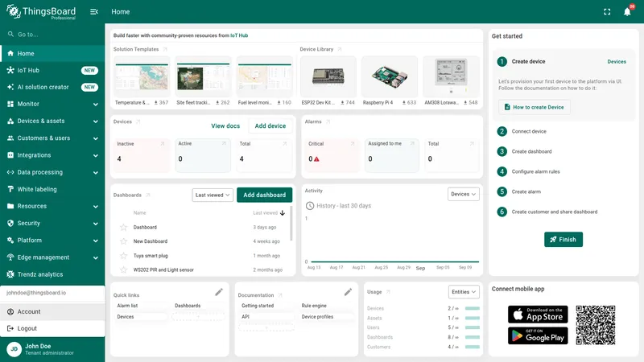Open How to create Device guide
The image size is (644, 362).
coord(534,107)
